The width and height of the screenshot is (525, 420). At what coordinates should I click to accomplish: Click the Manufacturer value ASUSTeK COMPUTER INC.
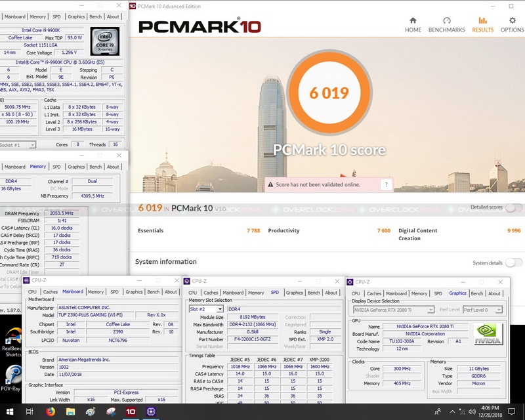click(117, 308)
